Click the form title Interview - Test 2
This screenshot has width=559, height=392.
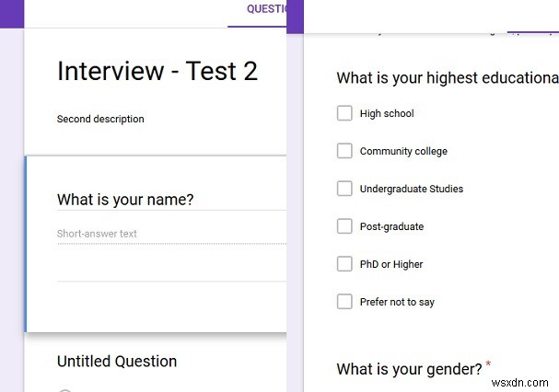click(x=157, y=72)
